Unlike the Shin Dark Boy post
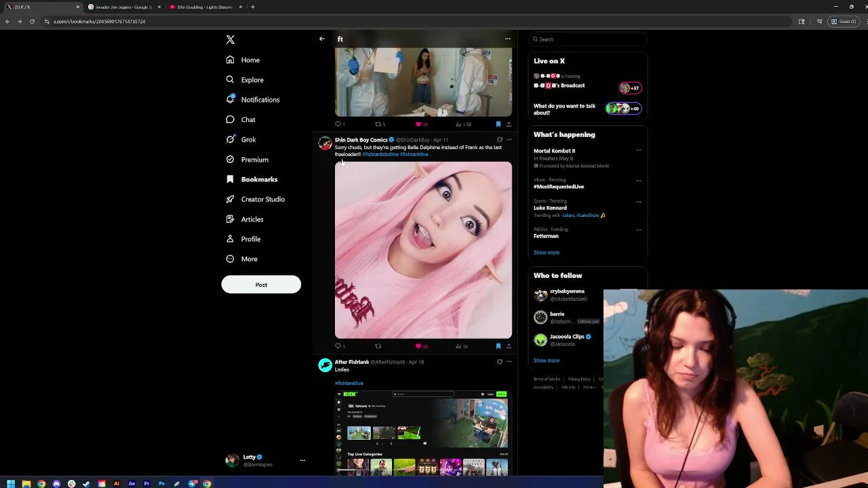The height and width of the screenshot is (488, 868). coord(421,346)
